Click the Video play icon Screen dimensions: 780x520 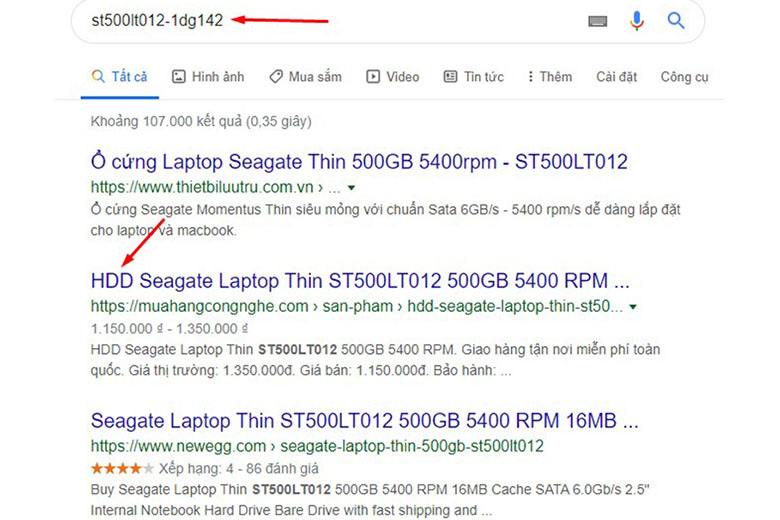pos(373,77)
